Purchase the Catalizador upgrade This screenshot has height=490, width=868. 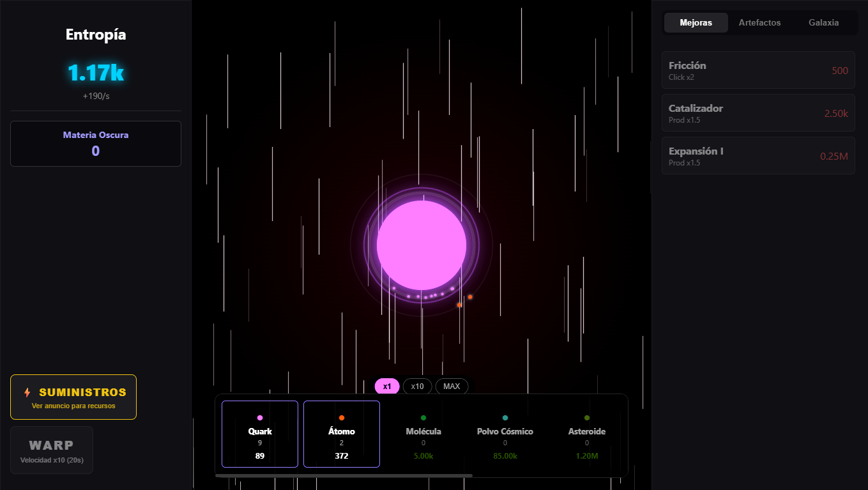(x=758, y=112)
